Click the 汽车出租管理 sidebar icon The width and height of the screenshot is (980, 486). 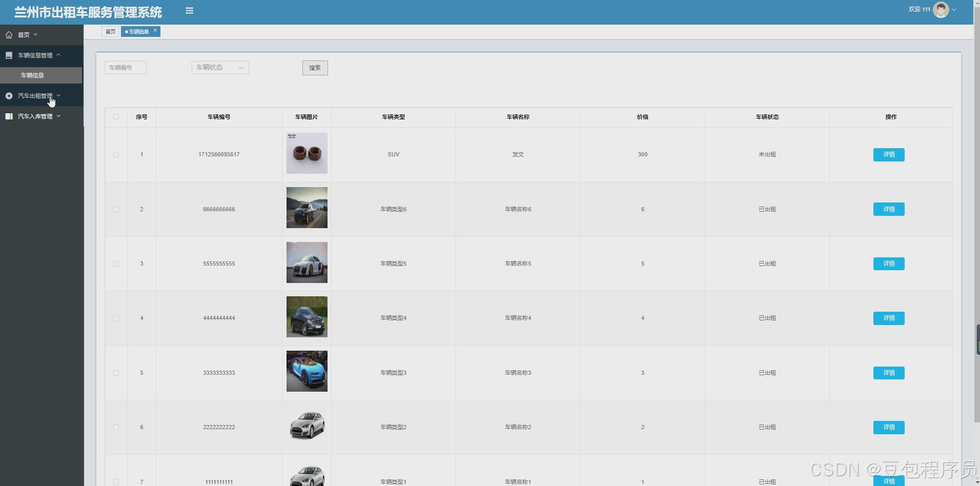pyautogui.click(x=9, y=96)
